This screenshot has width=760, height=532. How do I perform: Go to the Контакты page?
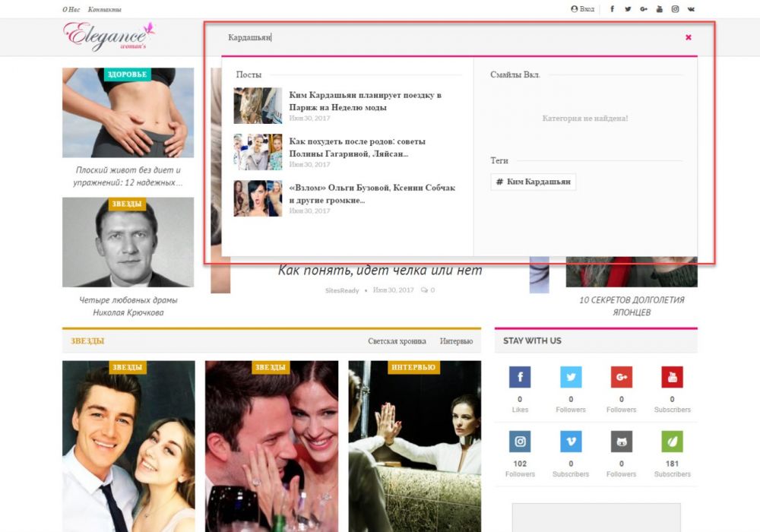[x=105, y=10]
